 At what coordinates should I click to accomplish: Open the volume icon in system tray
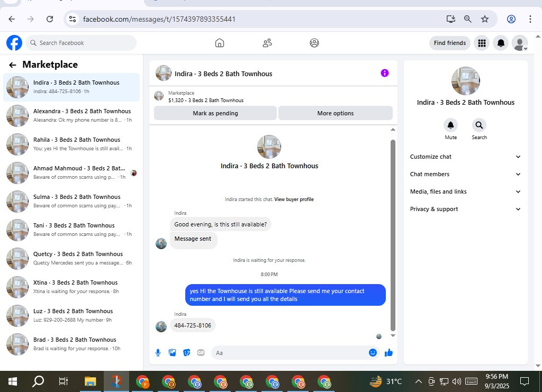coord(457,381)
